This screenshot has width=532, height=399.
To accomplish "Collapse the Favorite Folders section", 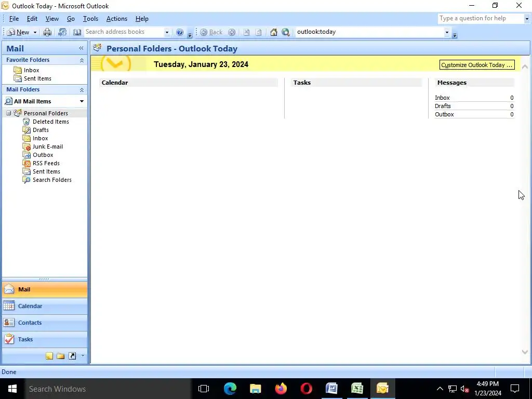I will tap(82, 60).
